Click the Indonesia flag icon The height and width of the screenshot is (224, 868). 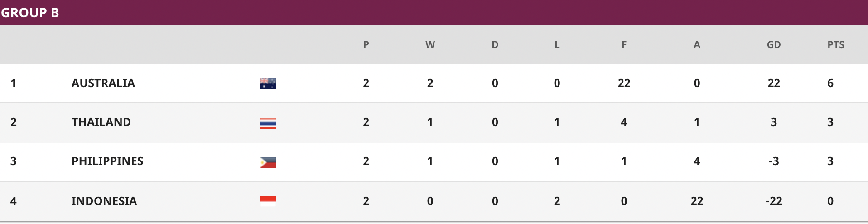coord(268,201)
